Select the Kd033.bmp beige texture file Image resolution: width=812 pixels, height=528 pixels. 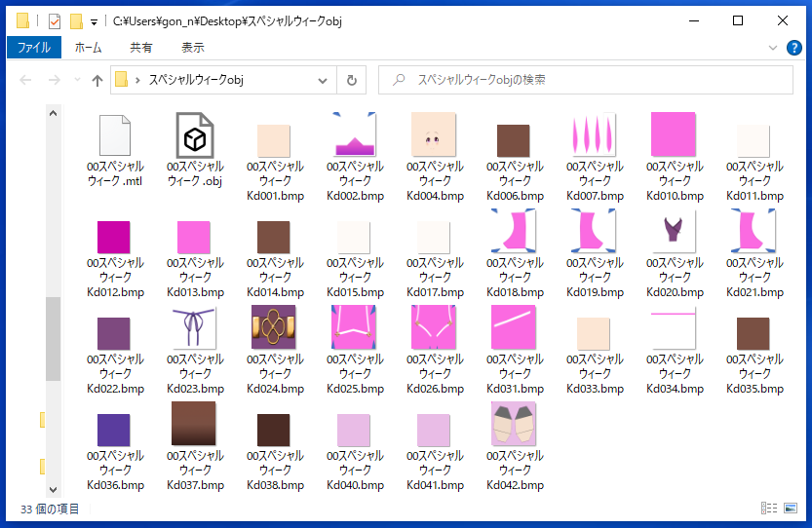pos(594,333)
